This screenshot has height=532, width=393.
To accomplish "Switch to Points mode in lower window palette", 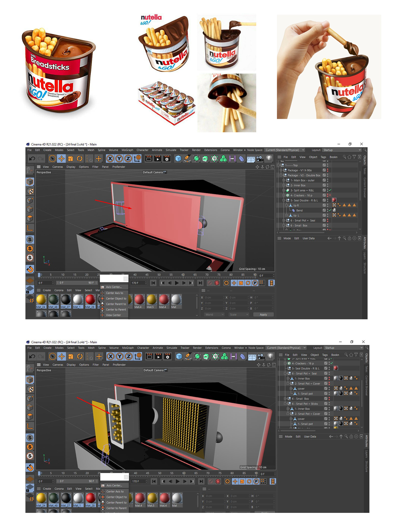I will pos(30,398).
